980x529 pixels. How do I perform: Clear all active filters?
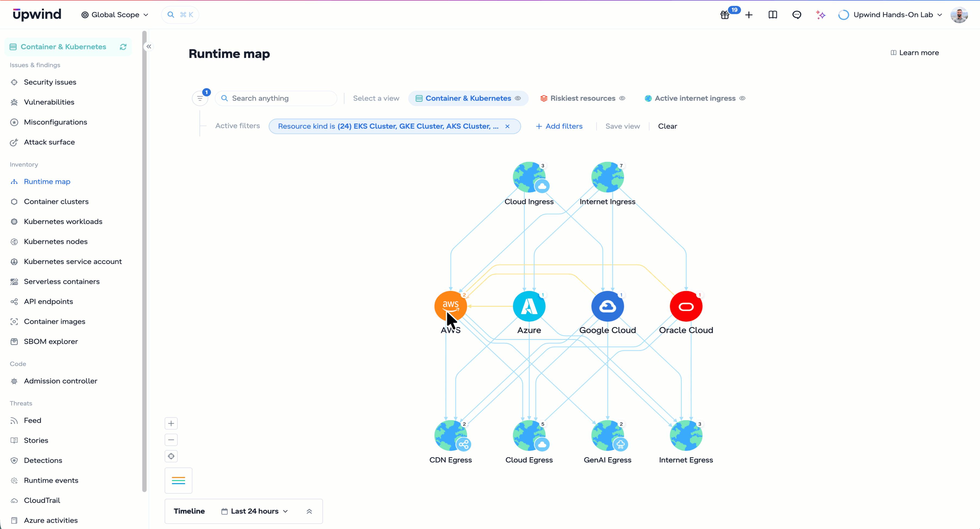coord(667,126)
